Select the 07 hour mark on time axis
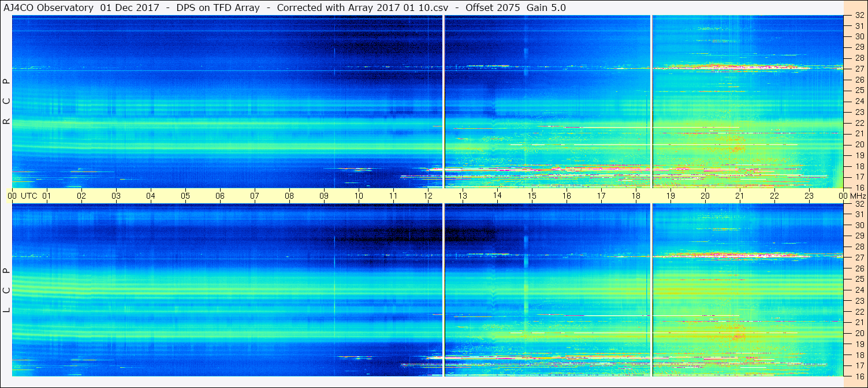 click(x=255, y=196)
